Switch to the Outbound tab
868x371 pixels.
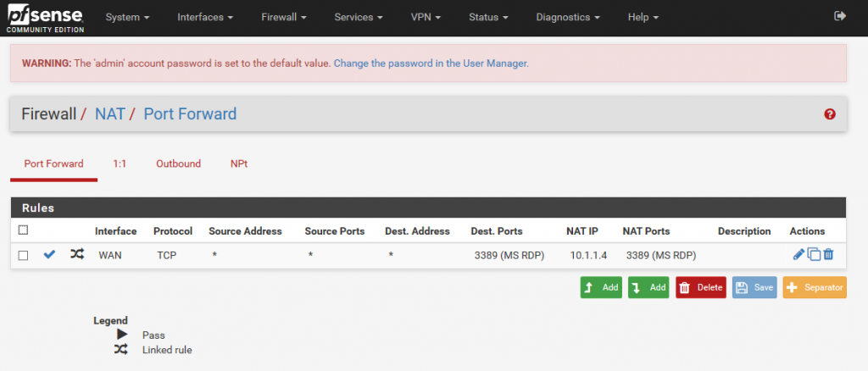click(x=178, y=163)
